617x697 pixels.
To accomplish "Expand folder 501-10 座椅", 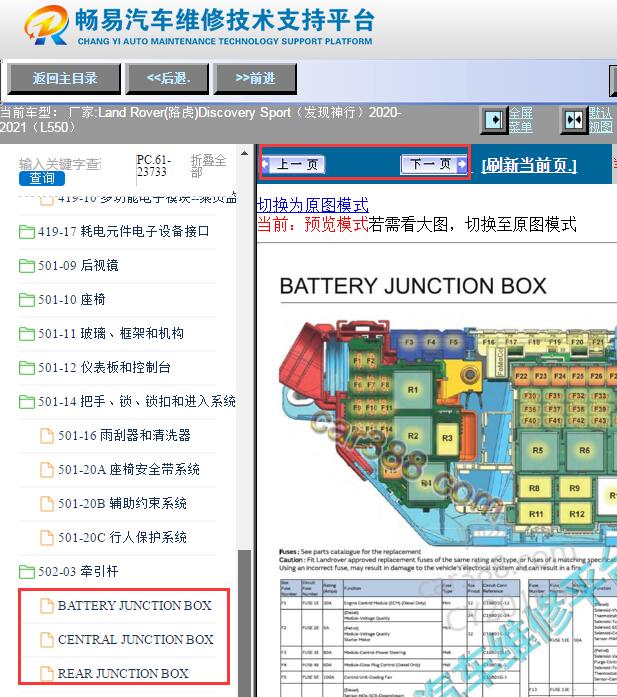I will (x=71, y=300).
